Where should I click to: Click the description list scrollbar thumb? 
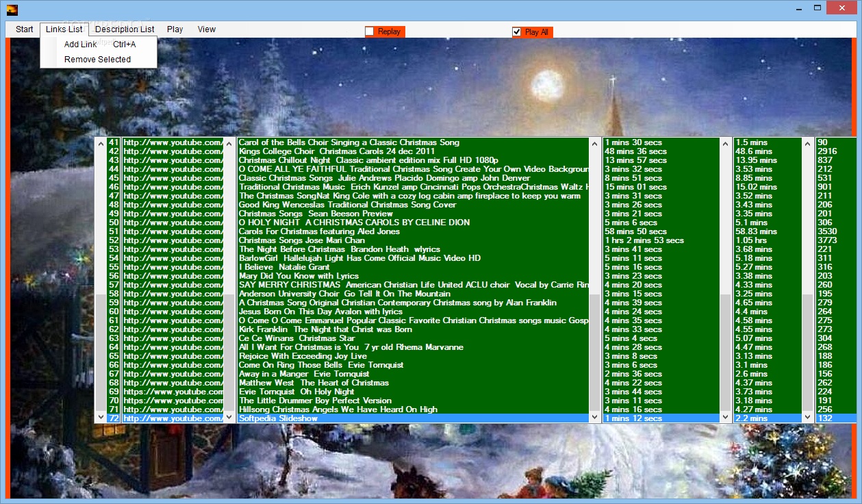click(594, 353)
